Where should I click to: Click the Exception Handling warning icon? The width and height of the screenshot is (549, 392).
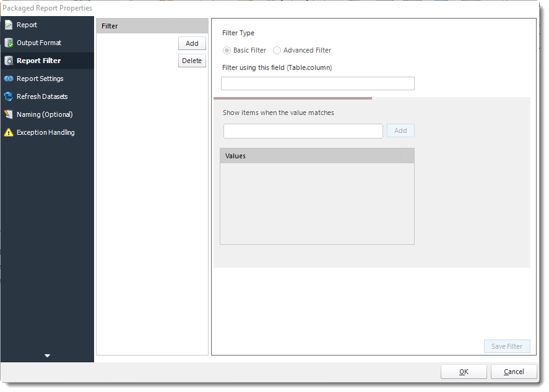[9, 132]
